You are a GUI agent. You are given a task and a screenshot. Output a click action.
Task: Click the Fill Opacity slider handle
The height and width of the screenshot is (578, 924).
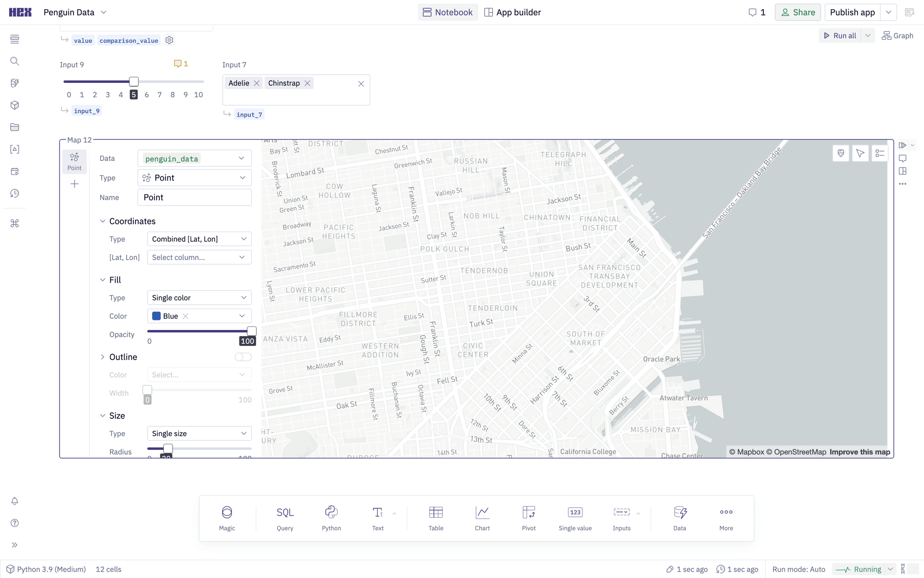[x=251, y=331]
